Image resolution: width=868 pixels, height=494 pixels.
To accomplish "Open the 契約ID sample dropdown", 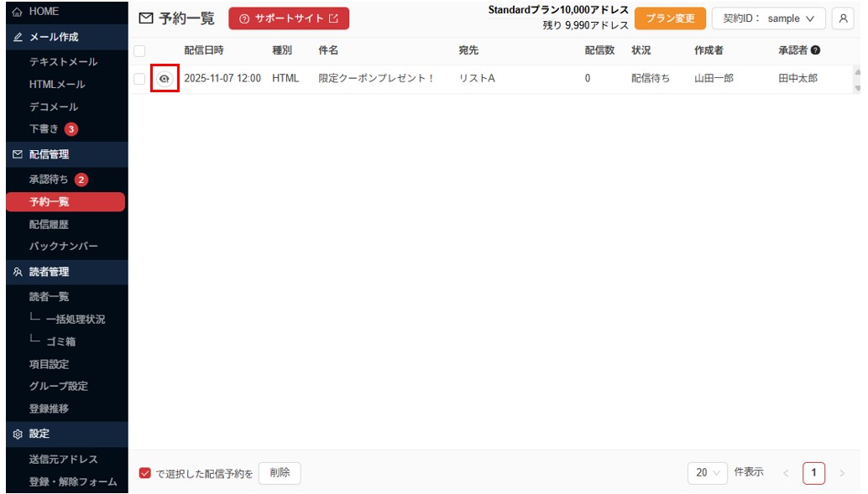I will (x=768, y=18).
